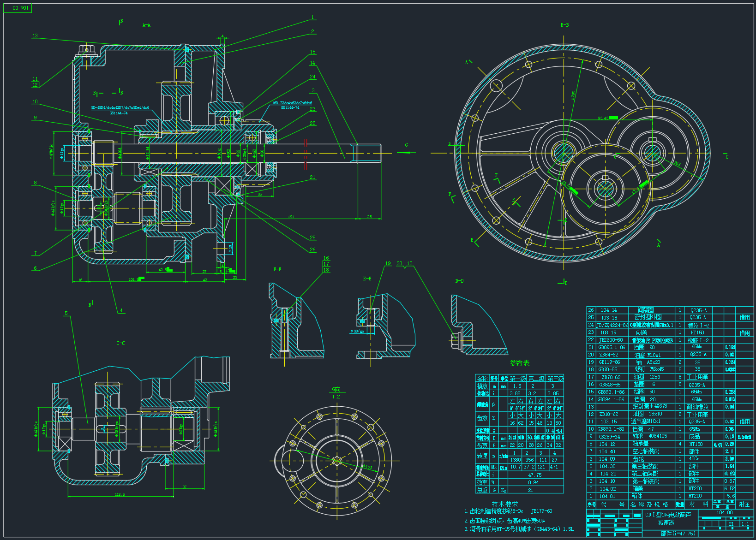Click the 第一轴装配 part name
The image size is (756, 540).
pos(645,481)
